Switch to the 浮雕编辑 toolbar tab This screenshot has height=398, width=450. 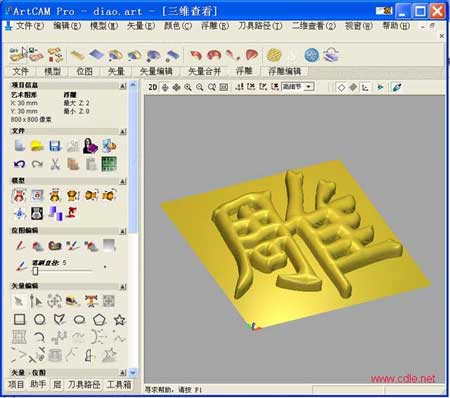click(x=284, y=71)
